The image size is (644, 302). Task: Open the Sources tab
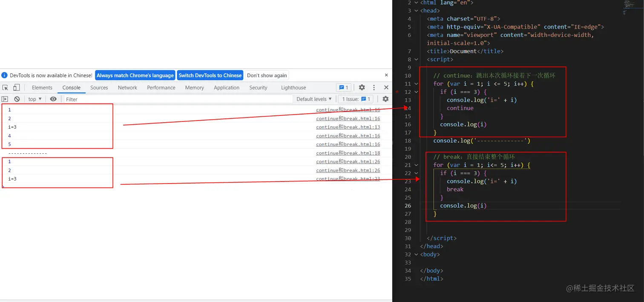(99, 87)
